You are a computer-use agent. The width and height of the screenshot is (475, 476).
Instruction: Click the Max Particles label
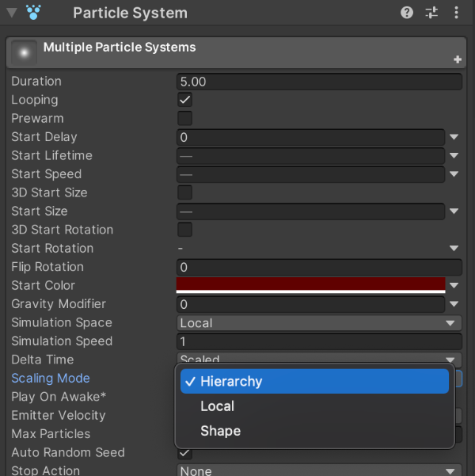point(51,434)
